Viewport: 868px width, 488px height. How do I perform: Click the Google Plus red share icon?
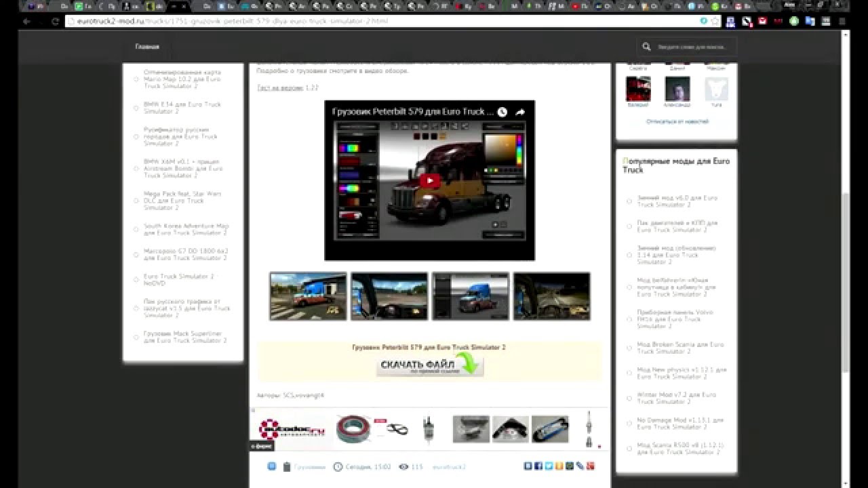point(591,466)
